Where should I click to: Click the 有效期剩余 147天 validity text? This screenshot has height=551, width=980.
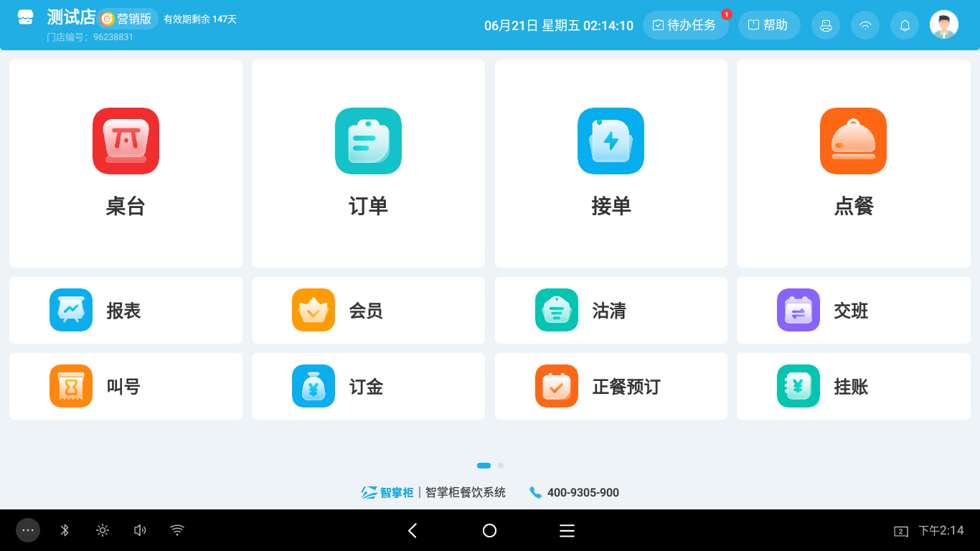(200, 19)
